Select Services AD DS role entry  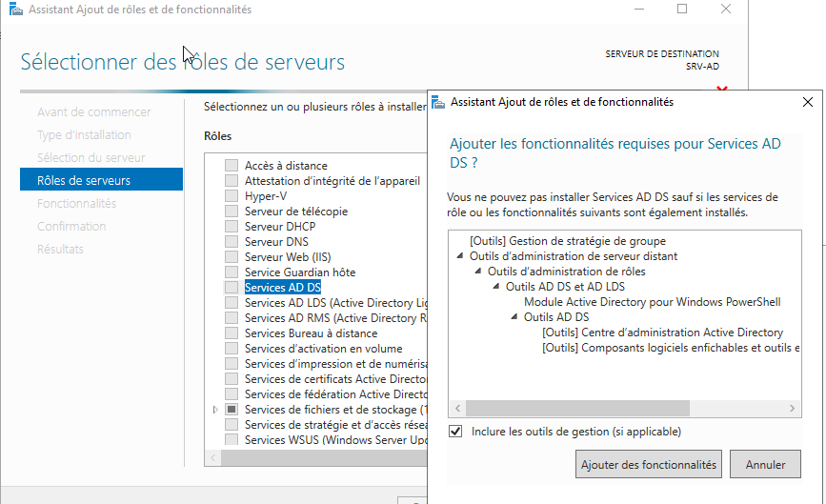point(282,288)
